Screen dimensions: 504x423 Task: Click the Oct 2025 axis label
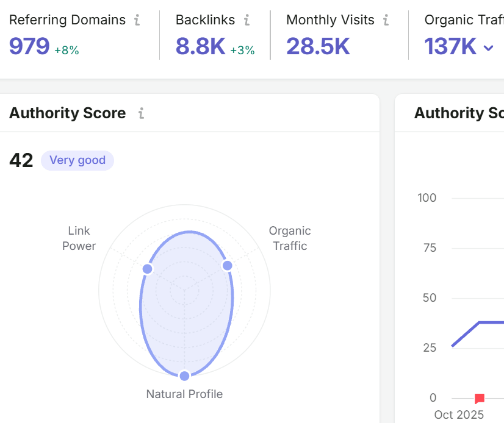point(459,414)
